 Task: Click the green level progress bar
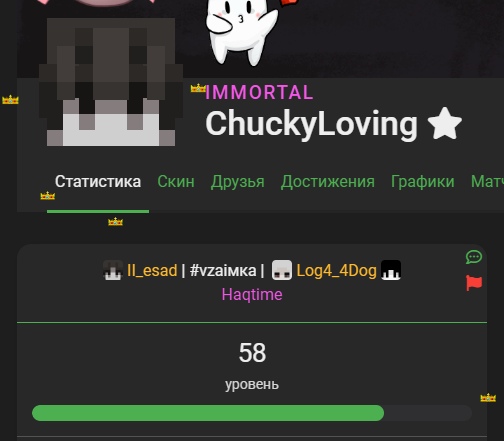pyautogui.click(x=252, y=413)
